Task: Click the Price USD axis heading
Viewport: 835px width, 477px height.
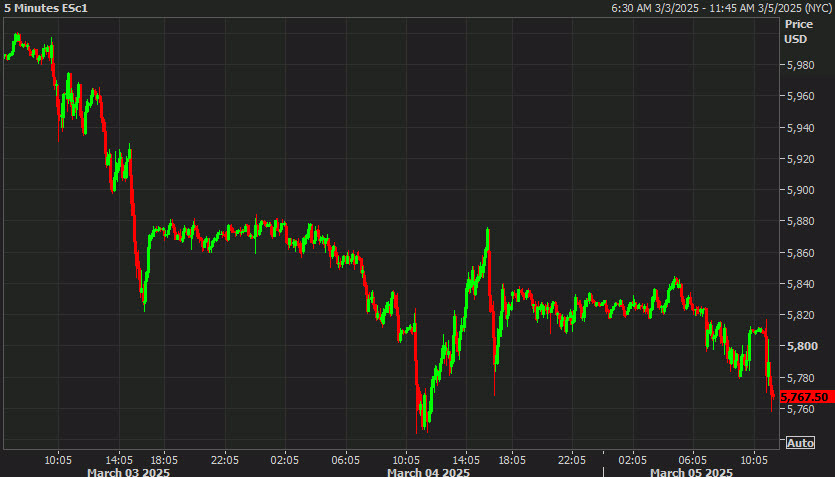Action: click(797, 31)
